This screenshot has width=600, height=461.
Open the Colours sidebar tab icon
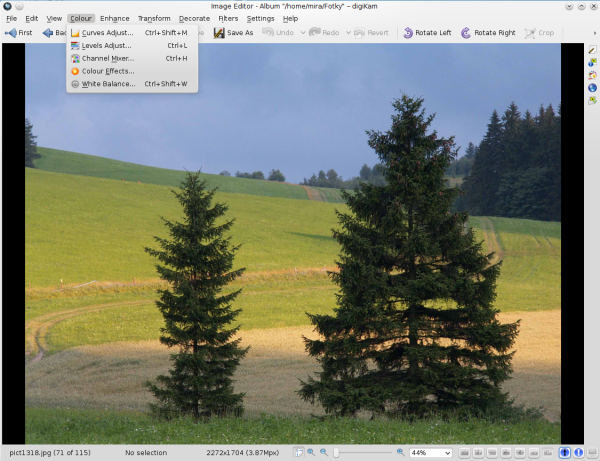tap(592, 75)
